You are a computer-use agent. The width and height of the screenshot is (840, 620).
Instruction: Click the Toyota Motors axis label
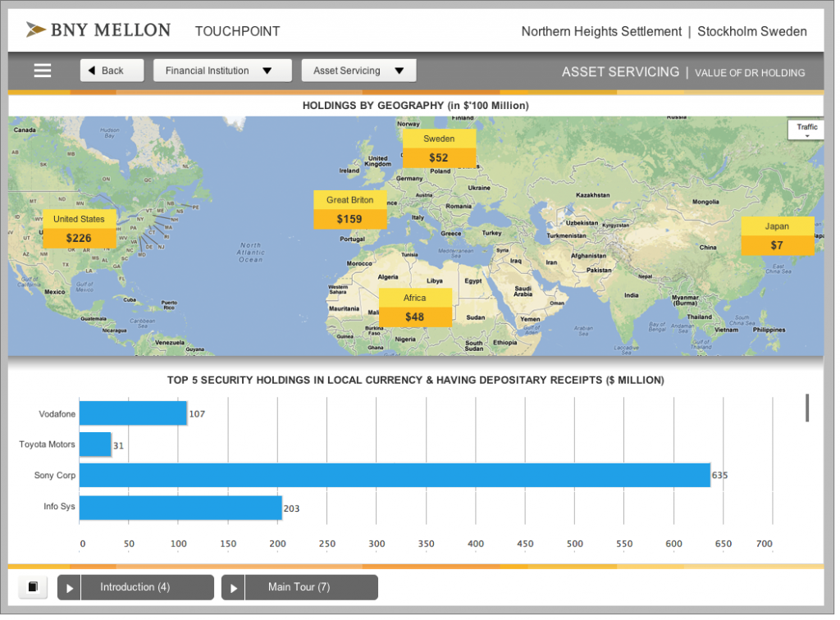pyautogui.click(x=47, y=444)
